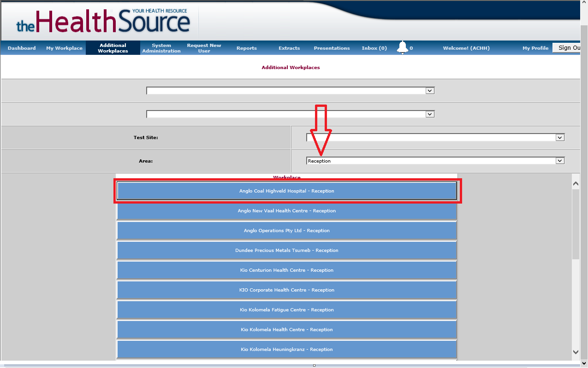Click the workplace list scrollbar thumb
Image resolution: width=588 pixels, height=368 pixels.
[x=576, y=224]
